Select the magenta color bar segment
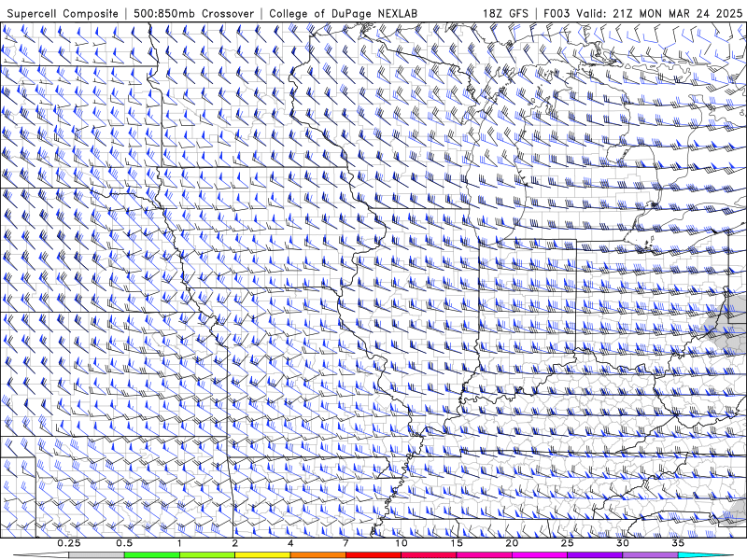Viewport: 747px width, 560px height. [540, 555]
